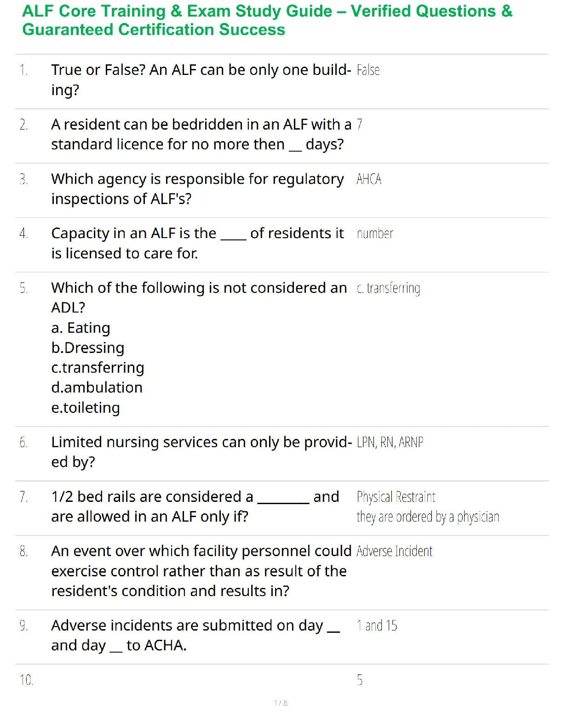This screenshot has width=563, height=728.
Task: Click question number 10 label
Action: point(26,680)
